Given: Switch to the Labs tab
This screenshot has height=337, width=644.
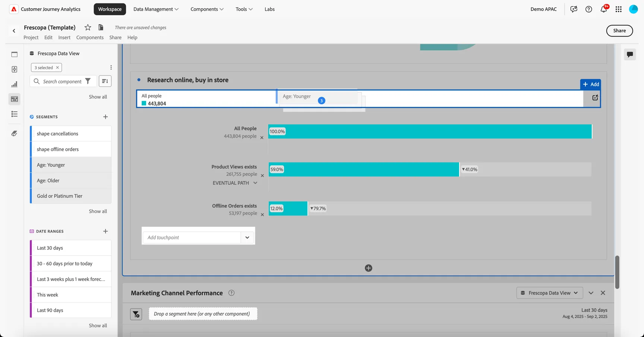Looking at the screenshot, I should click(269, 9).
